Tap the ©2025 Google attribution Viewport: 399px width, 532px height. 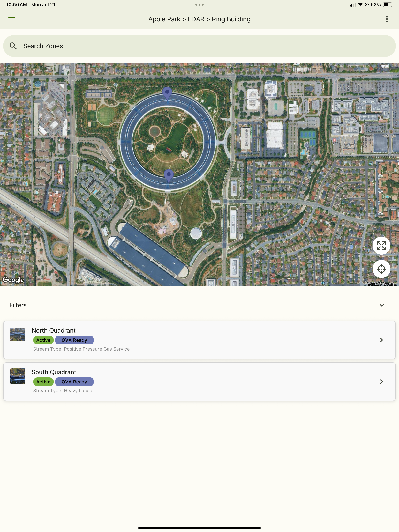point(382,284)
